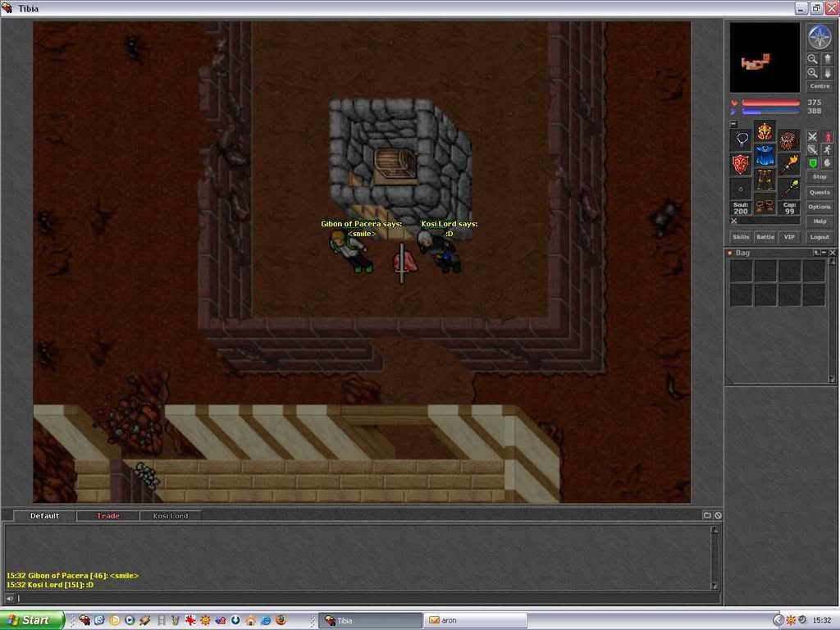Screen dimensions: 840x630
Task: Select the ring slot
Action: [x=742, y=188]
